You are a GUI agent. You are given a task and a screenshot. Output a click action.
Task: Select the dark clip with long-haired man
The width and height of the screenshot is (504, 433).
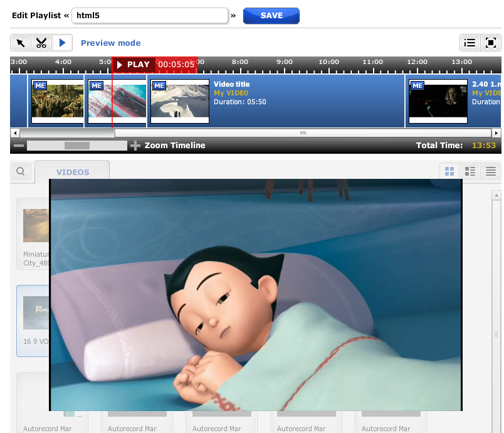(438, 101)
